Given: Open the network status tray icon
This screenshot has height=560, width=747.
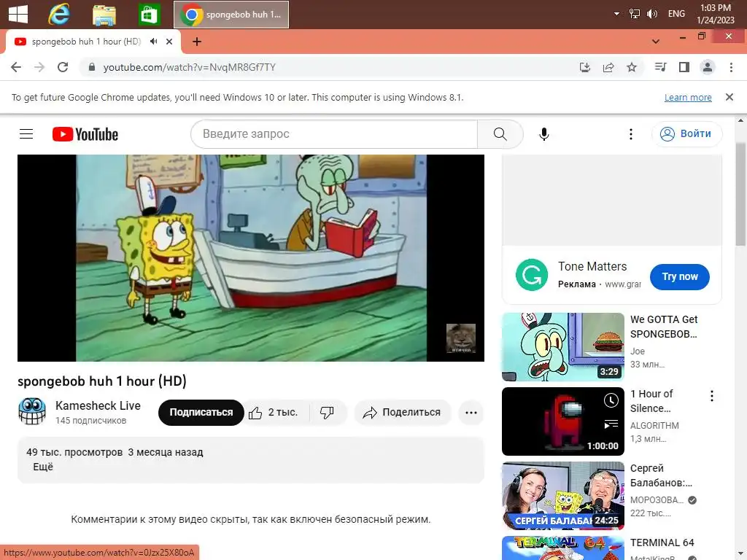Looking at the screenshot, I should (x=635, y=14).
